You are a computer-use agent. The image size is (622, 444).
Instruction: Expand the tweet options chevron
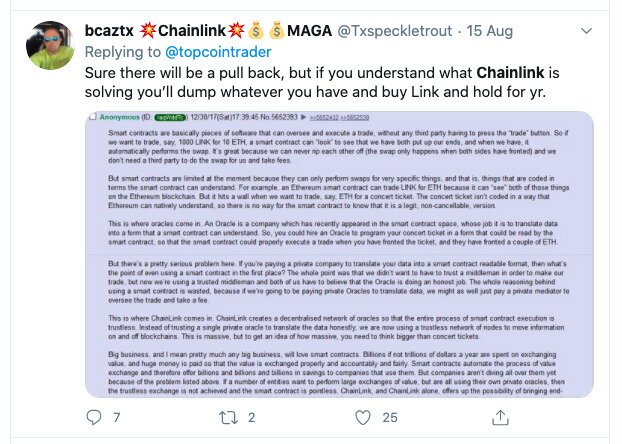586,31
